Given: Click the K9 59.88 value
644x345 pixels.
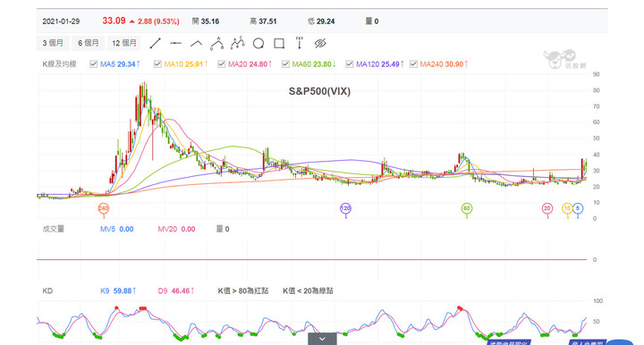Looking at the screenshot, I should [118, 290].
